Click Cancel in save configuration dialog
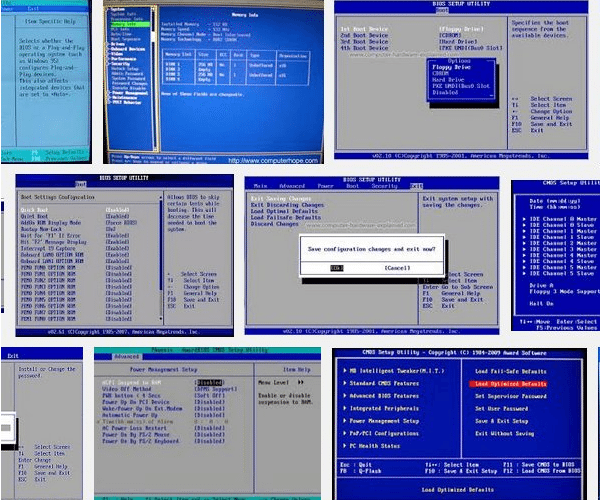 pyautogui.click(x=397, y=268)
